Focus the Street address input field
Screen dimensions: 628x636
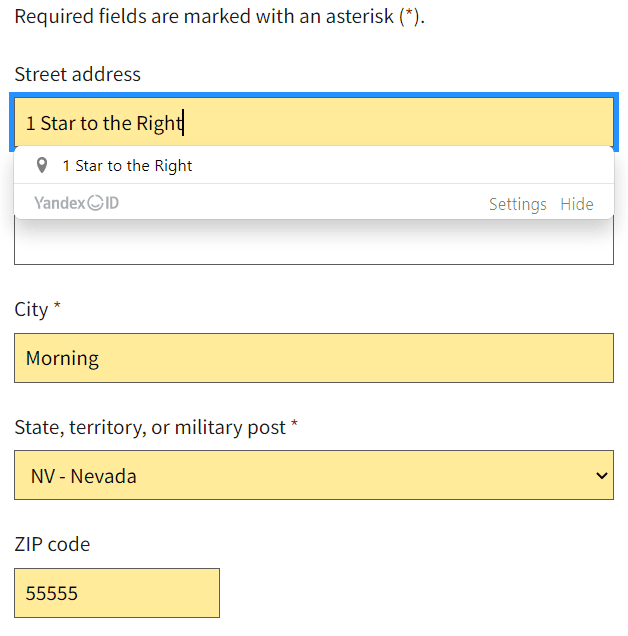314,122
